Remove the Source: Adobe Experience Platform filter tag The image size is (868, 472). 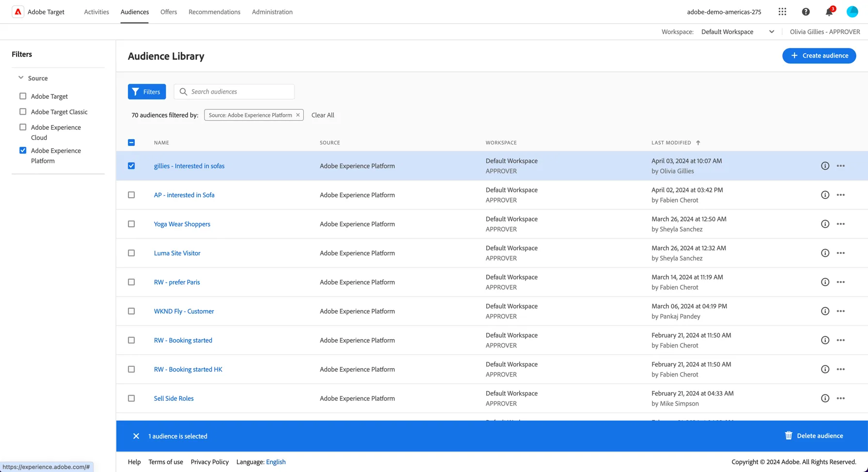point(298,115)
